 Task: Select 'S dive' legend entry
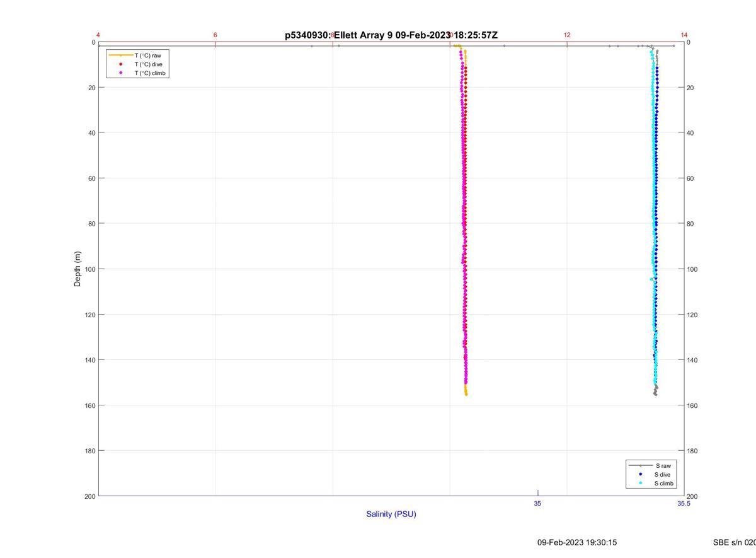[662, 474]
